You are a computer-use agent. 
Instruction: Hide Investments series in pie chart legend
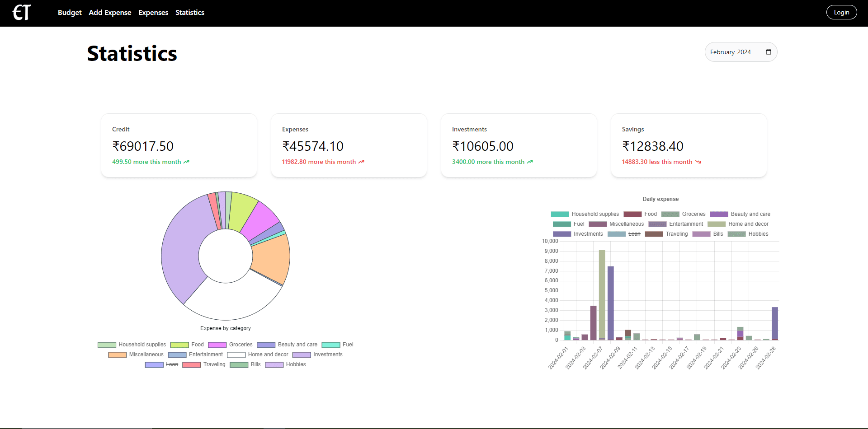[x=327, y=354]
